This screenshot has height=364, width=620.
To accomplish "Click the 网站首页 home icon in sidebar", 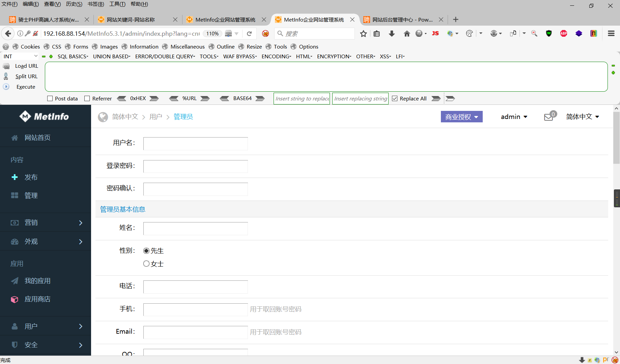I will [x=15, y=138].
